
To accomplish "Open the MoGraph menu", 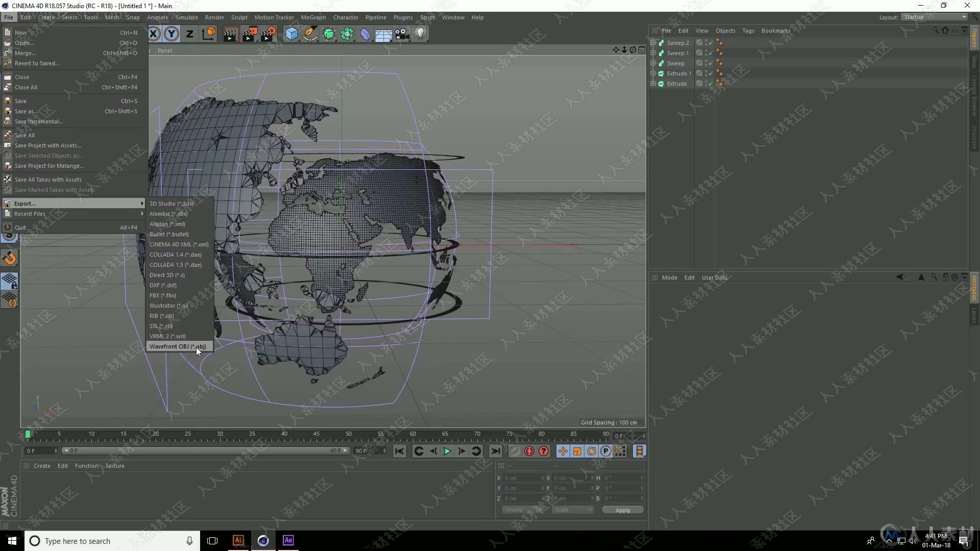I will (x=312, y=17).
